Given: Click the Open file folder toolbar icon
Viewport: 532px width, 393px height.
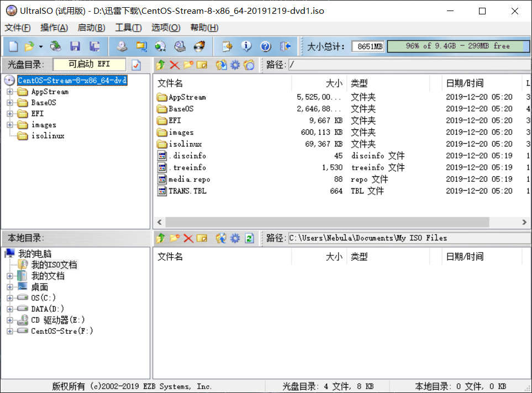Looking at the screenshot, I should (29, 46).
